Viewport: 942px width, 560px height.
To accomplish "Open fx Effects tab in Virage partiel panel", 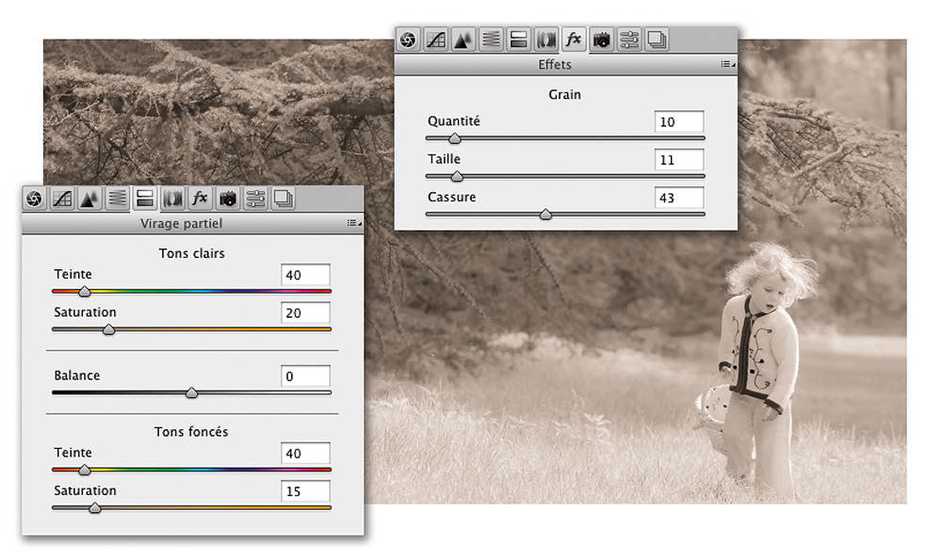I will tap(200, 199).
